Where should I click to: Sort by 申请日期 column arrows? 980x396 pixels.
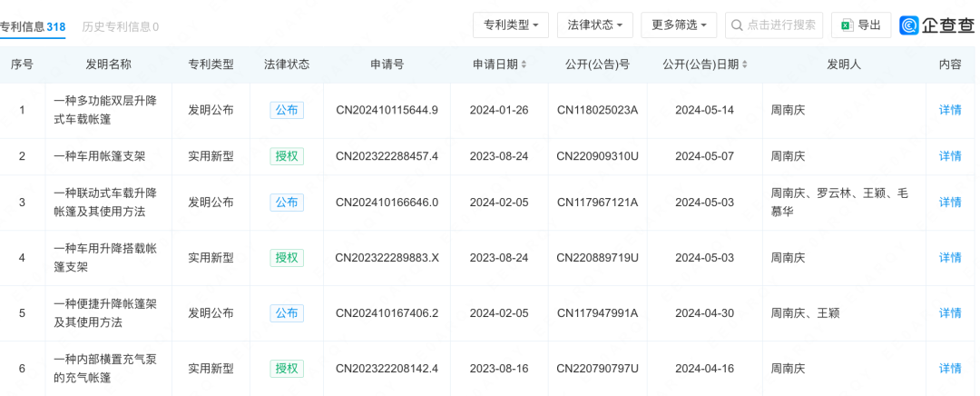click(x=524, y=64)
